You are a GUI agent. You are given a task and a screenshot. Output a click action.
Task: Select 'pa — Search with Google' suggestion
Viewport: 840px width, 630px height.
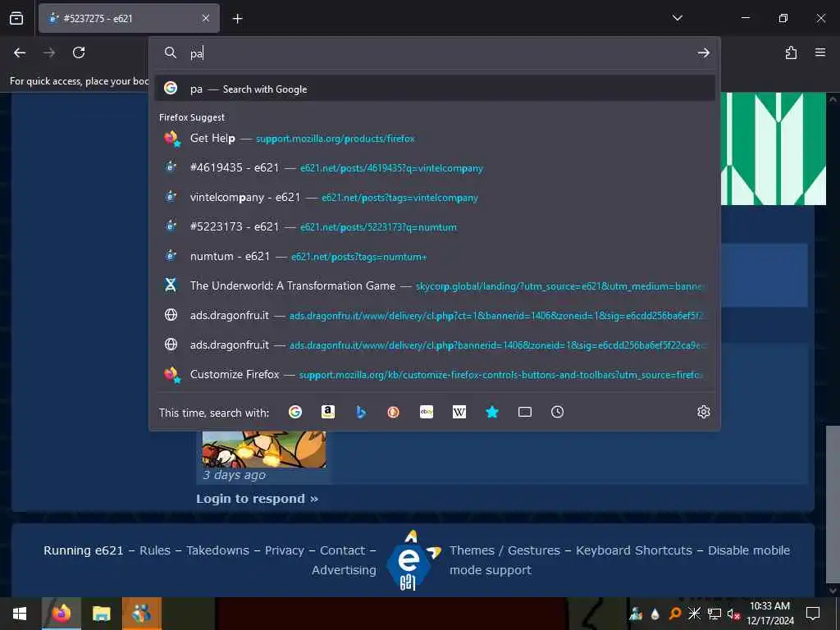coord(435,89)
